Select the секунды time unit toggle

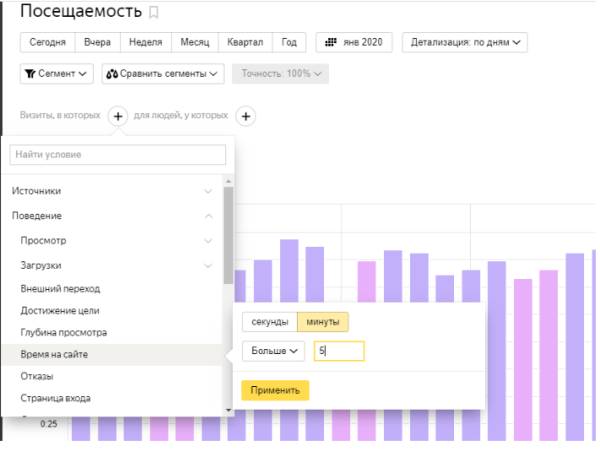coord(270,322)
